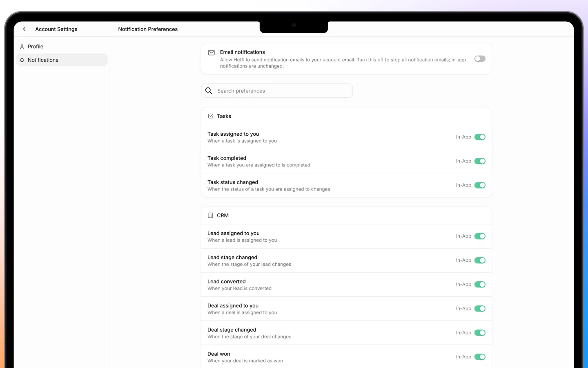588x368 pixels.
Task: Toggle In-App for Deal stage changed
Action: click(480, 333)
